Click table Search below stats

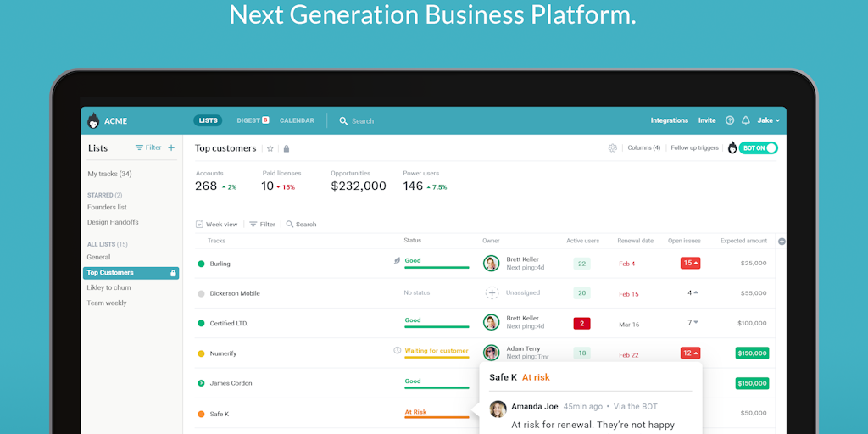coord(301,224)
